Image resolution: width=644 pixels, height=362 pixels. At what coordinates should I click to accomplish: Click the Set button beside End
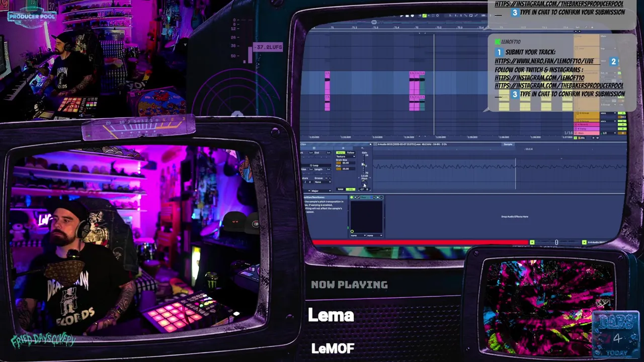[x=329, y=153]
